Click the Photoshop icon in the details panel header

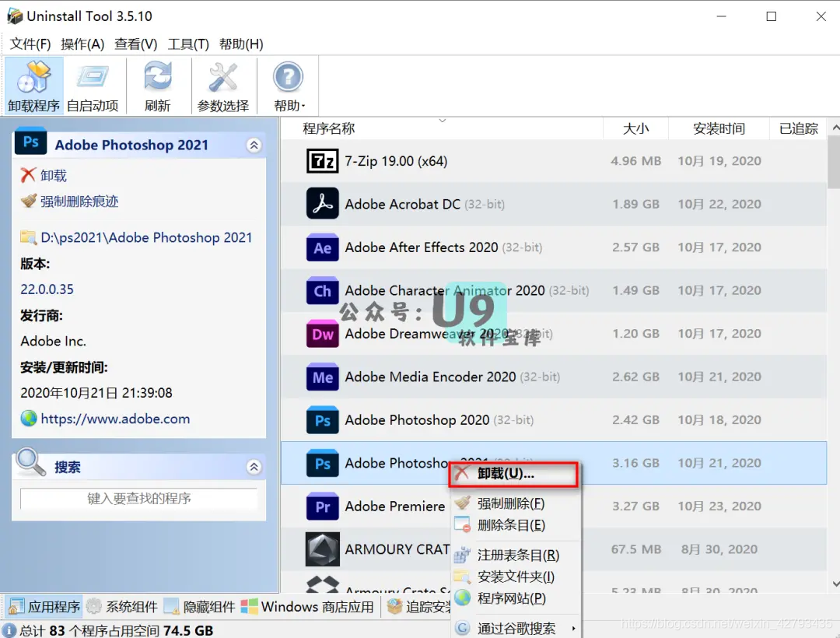click(30, 142)
